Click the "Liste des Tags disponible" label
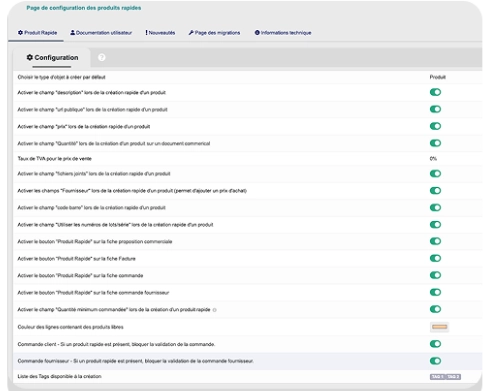The width and height of the screenshot is (490, 391). 59,376
